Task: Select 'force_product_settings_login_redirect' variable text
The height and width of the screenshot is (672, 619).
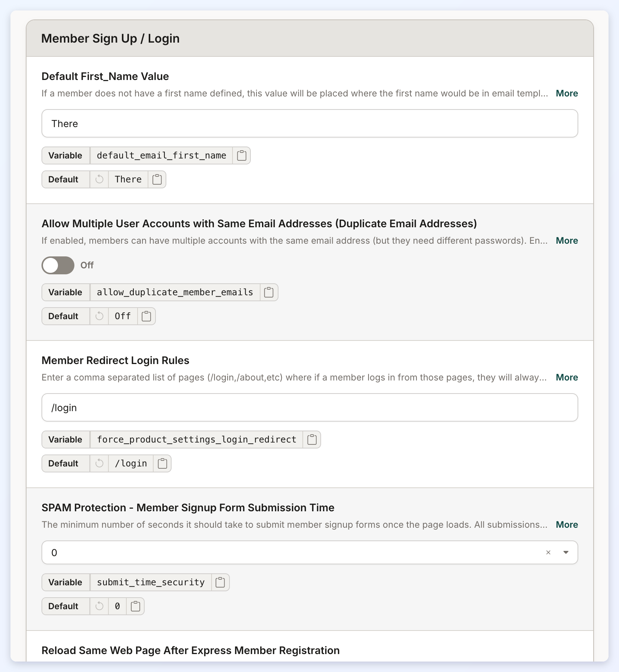Action: (197, 440)
